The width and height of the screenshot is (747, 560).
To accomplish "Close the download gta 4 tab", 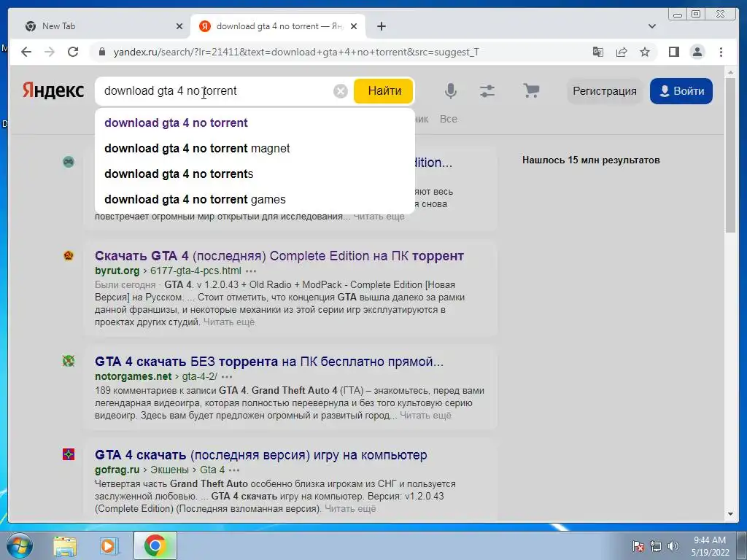I will [x=354, y=26].
